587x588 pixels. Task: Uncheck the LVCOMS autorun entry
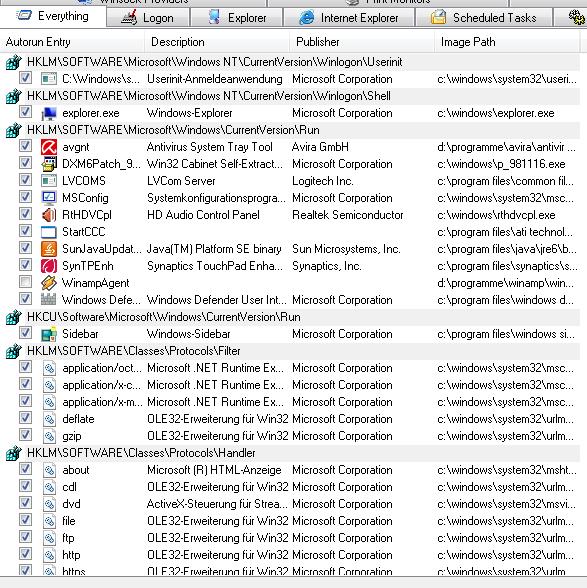(x=26, y=180)
